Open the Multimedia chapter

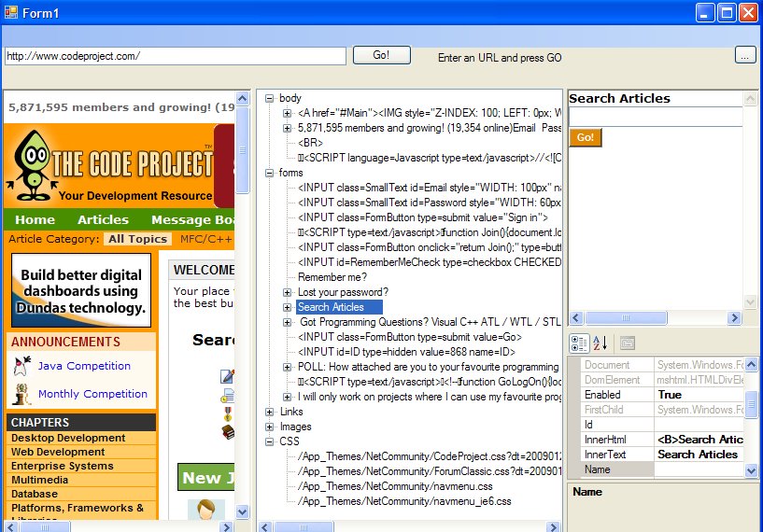[39, 480]
